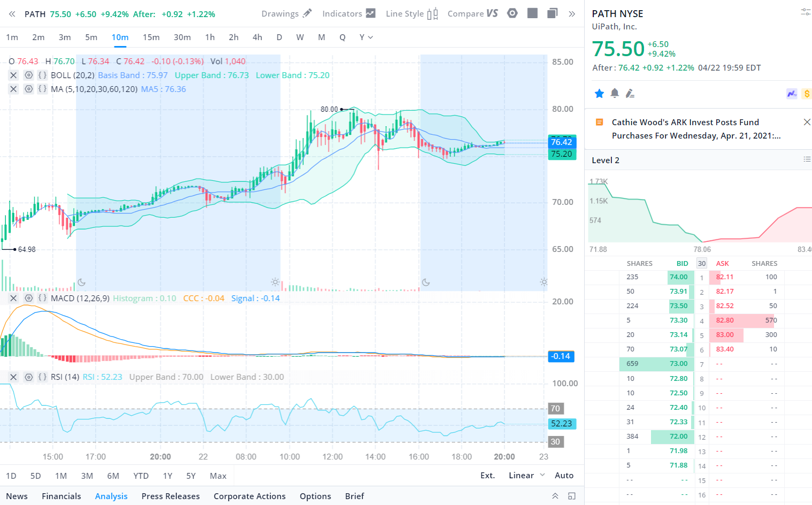The height and width of the screenshot is (505, 812).
Task: Click the 76.42 current price tag
Action: (562, 142)
